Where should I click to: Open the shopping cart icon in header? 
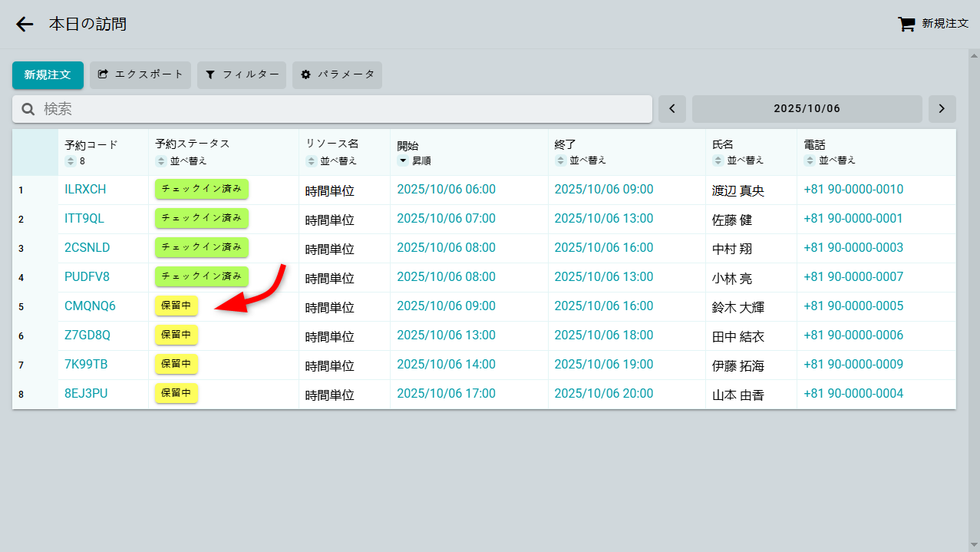tap(906, 25)
